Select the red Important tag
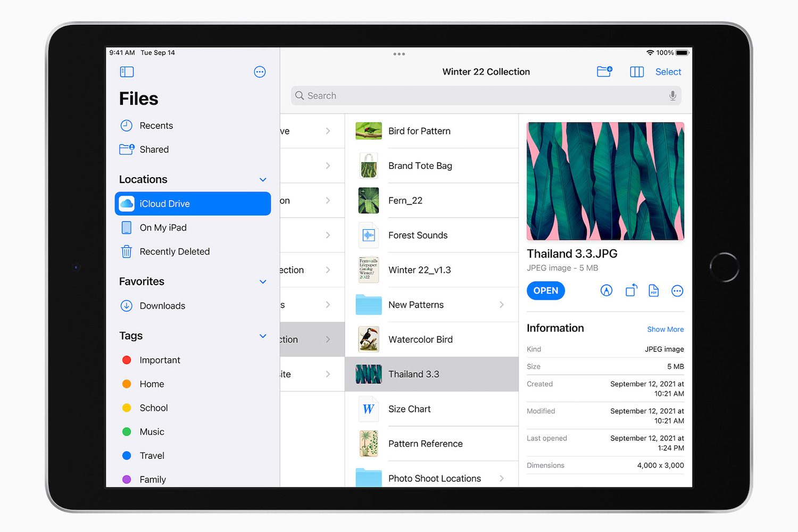The height and width of the screenshot is (532, 798). point(159,360)
